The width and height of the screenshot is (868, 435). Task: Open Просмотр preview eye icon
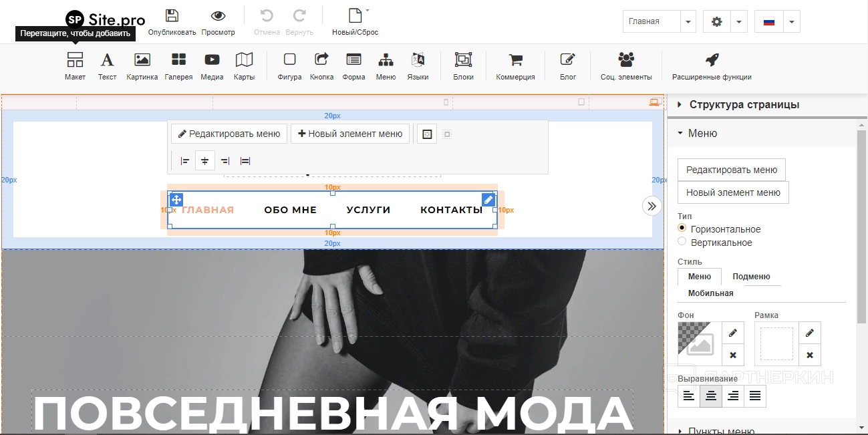218,16
